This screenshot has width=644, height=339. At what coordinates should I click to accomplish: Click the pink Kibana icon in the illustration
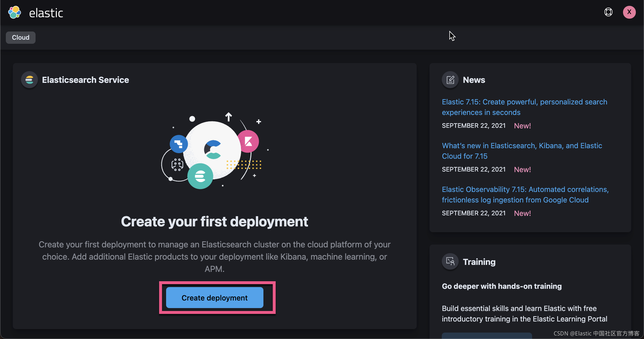coord(248,141)
